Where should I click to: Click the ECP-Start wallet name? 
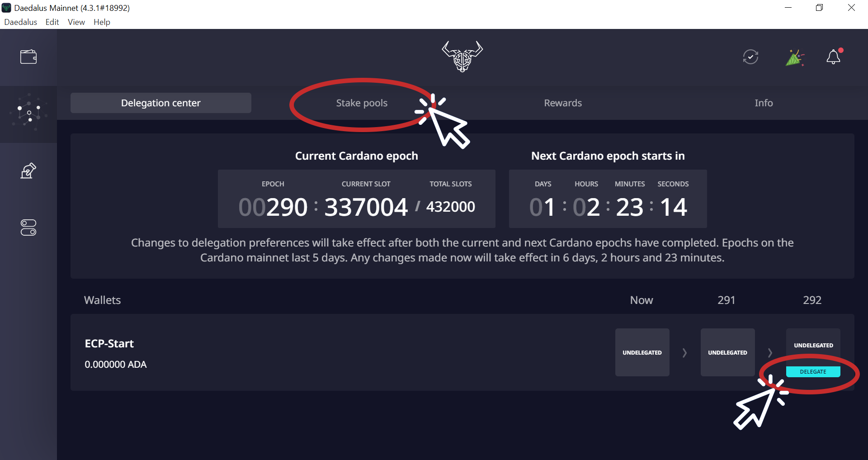point(109,344)
